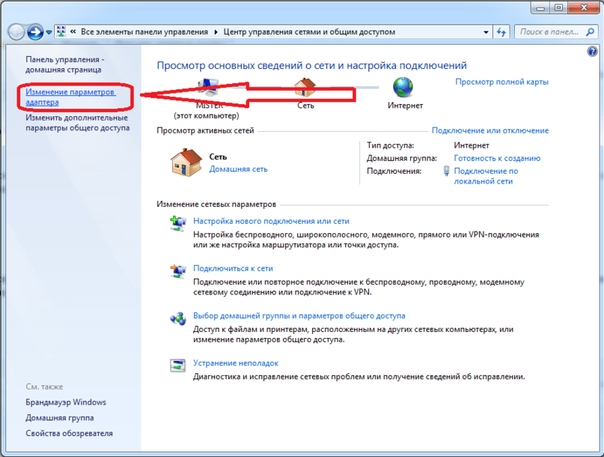
Task: Open Домашняя группа sidebar link
Action: pos(60,418)
